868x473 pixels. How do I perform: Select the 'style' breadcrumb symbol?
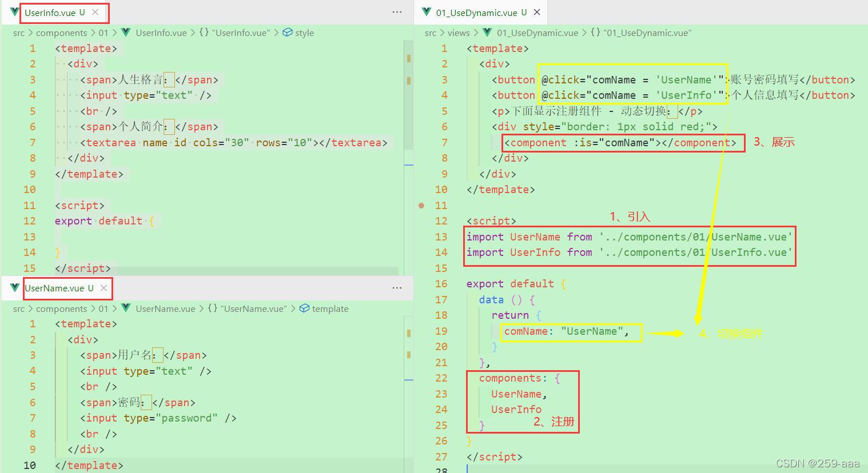coord(304,33)
